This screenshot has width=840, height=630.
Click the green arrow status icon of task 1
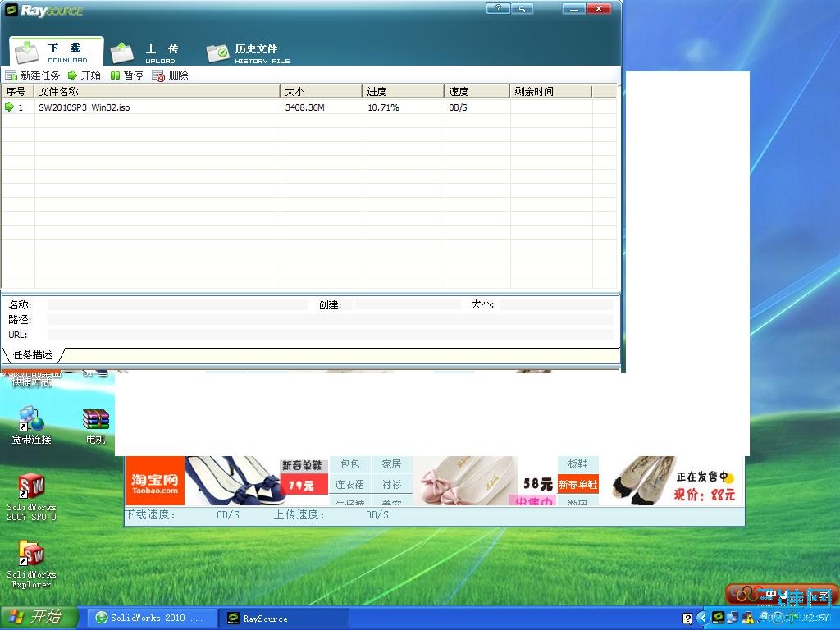point(9,107)
